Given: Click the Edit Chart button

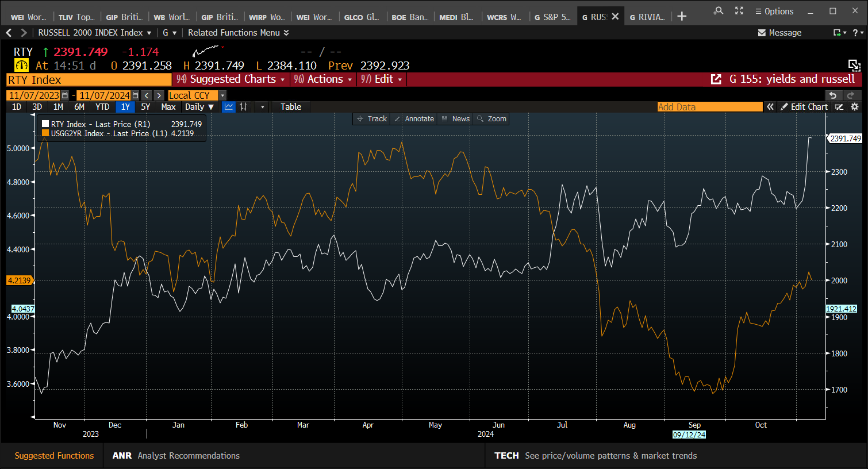Looking at the screenshot, I should [804, 107].
